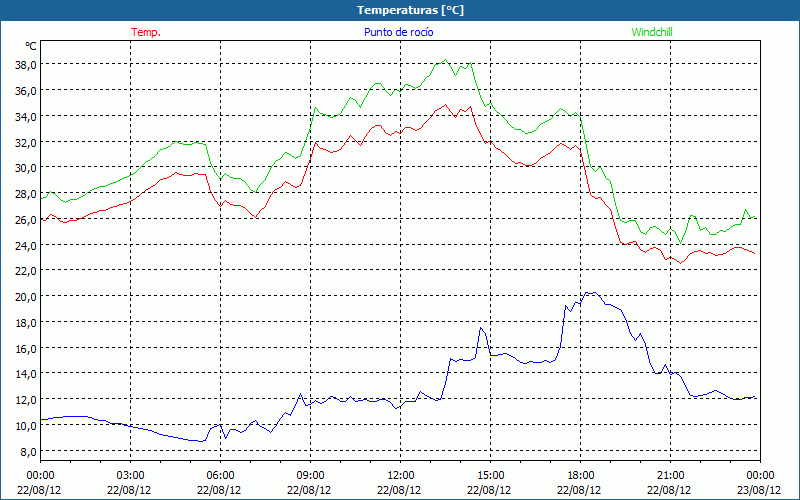
Task: Click the 18,0 y-axis value
Action: (26, 322)
